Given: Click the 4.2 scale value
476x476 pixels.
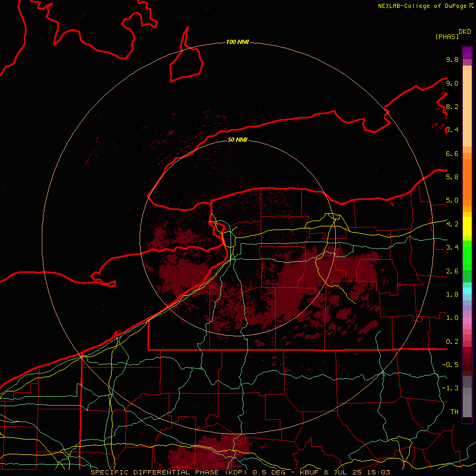Looking at the screenshot, I should (x=452, y=224).
